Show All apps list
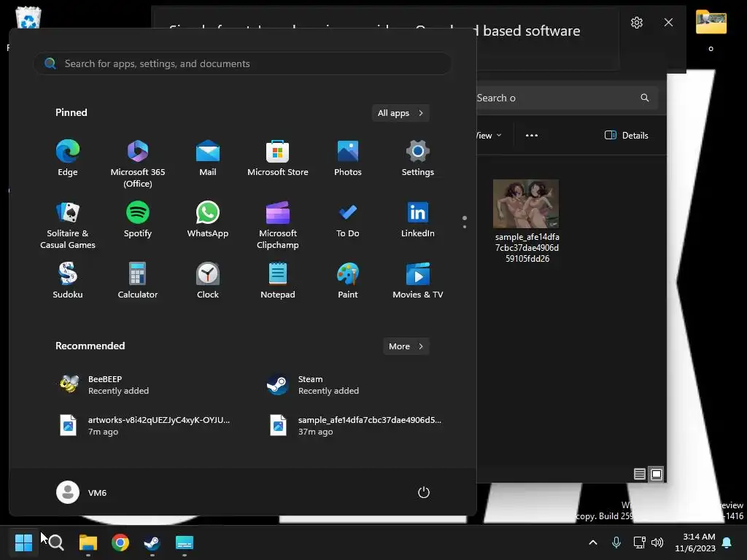 (400, 113)
